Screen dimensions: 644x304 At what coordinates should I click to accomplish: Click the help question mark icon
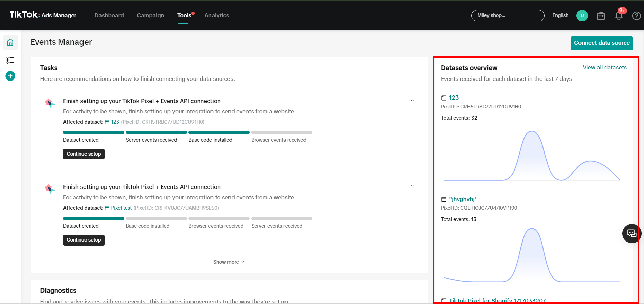(x=636, y=16)
